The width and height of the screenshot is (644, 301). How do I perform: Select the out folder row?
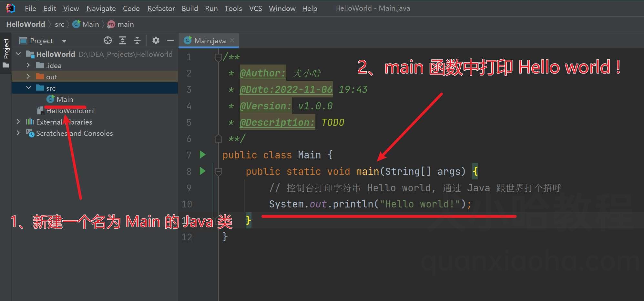[x=95, y=77]
